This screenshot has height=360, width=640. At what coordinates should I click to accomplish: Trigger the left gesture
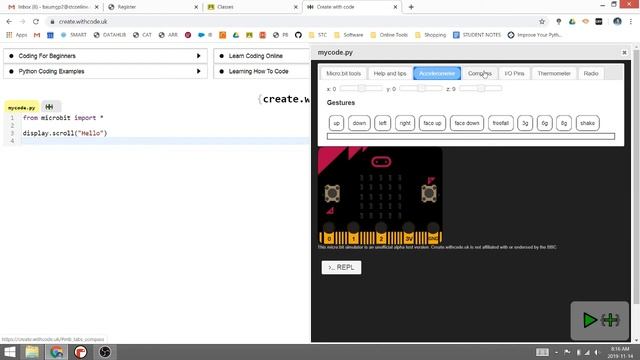[382, 123]
